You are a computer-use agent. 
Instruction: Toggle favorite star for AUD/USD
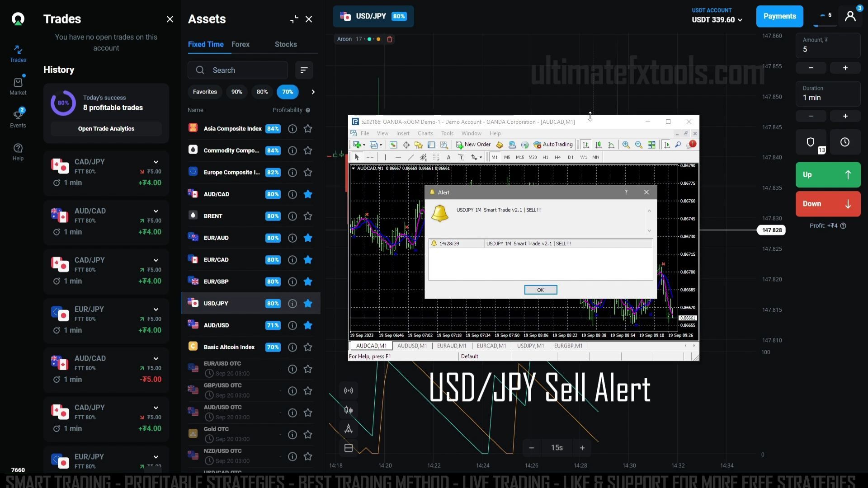point(308,325)
